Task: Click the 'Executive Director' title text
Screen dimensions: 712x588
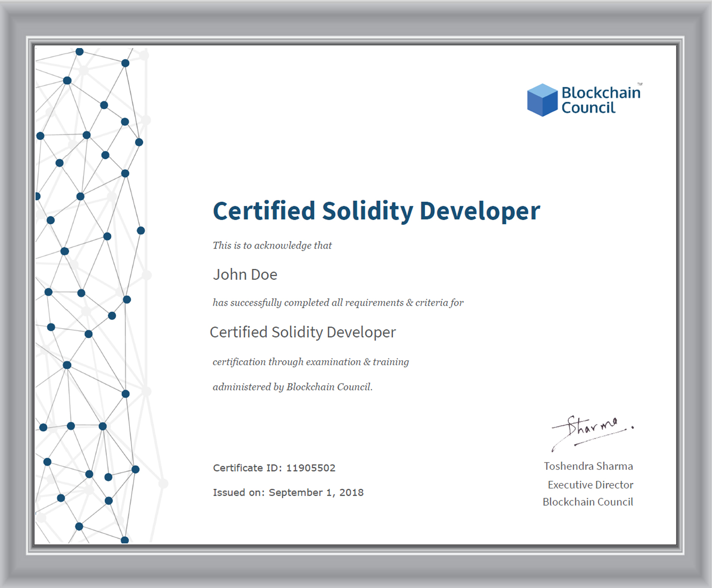Action: pos(590,485)
